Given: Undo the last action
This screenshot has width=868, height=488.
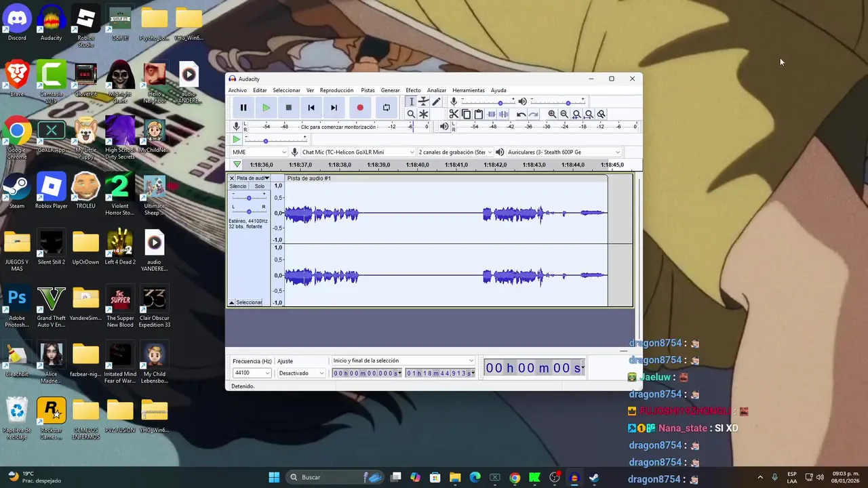Looking at the screenshot, I should [521, 114].
